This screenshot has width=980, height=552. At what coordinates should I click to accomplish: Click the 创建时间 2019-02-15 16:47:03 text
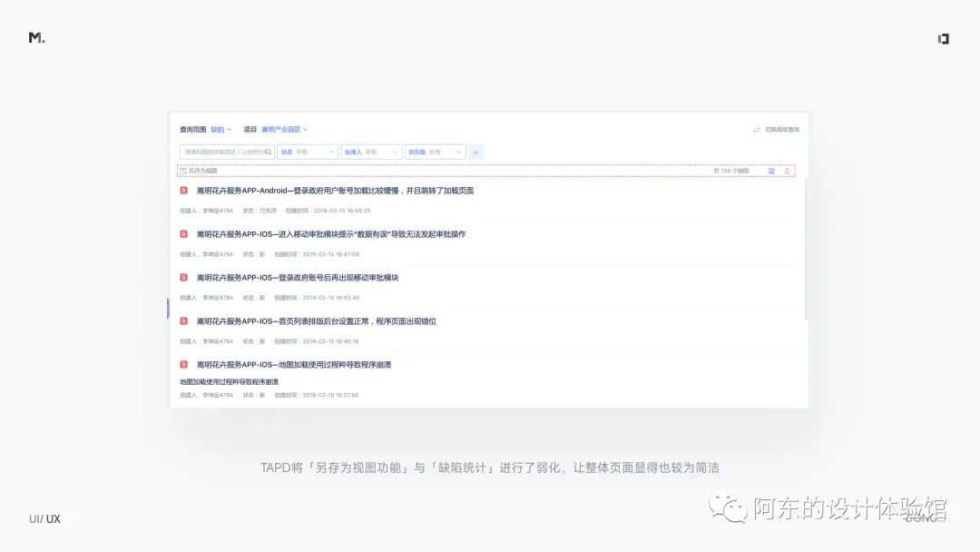point(317,254)
